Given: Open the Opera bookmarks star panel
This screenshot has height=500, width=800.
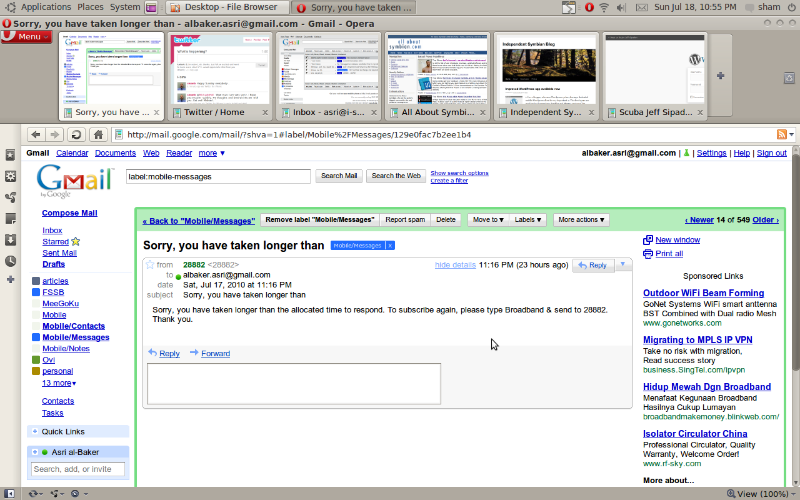Looking at the screenshot, I should click(10, 155).
